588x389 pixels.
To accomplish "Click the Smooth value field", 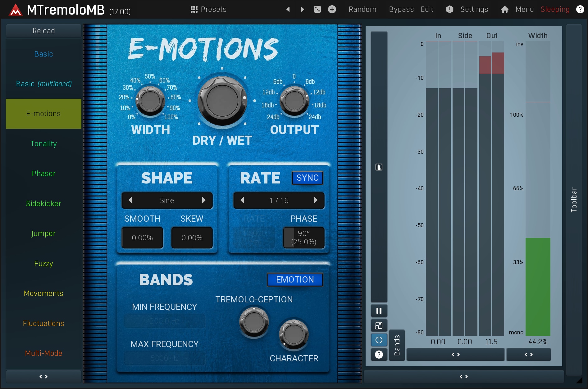I will 142,238.
